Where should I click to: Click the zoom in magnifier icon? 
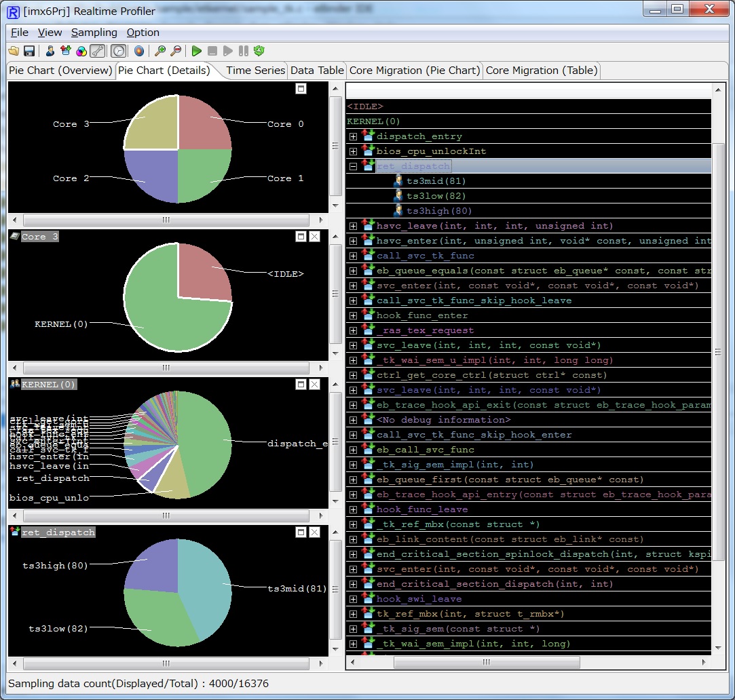(x=160, y=51)
